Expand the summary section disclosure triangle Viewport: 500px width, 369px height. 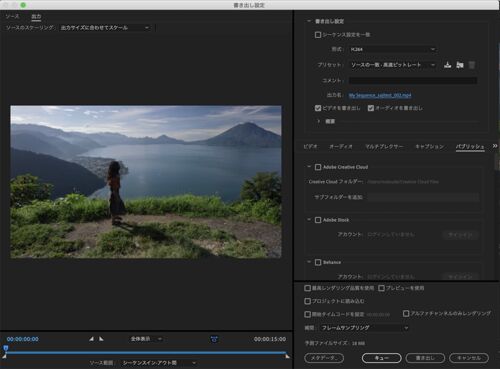(318, 121)
